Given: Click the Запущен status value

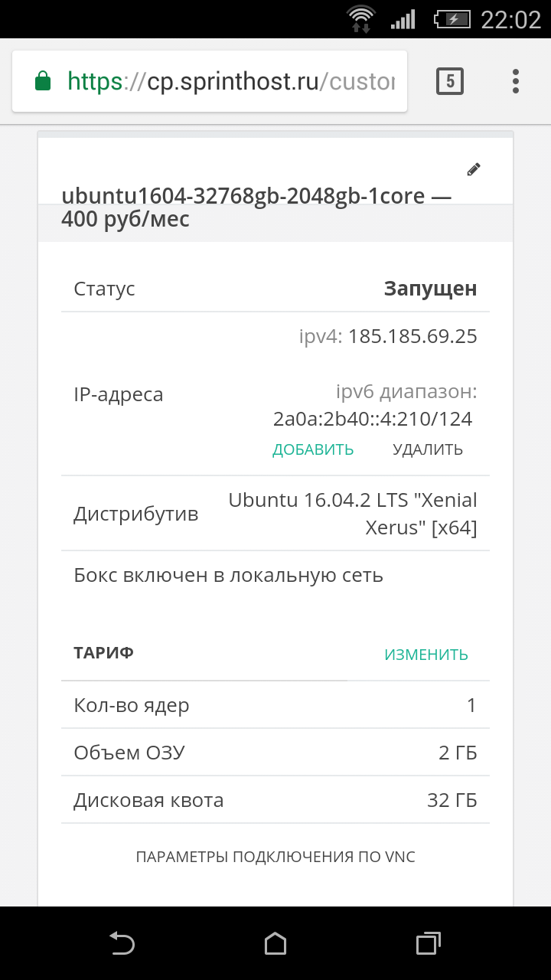Looking at the screenshot, I should [430, 289].
